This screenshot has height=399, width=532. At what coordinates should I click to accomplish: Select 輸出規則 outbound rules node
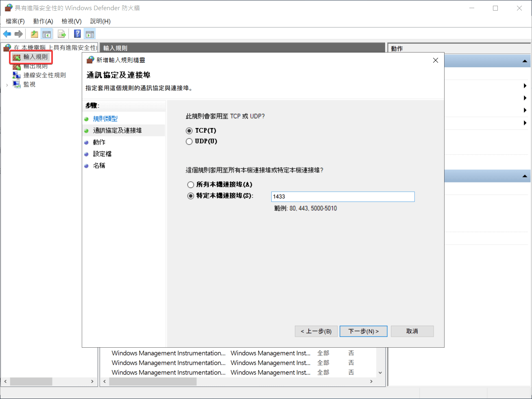pyautogui.click(x=35, y=66)
